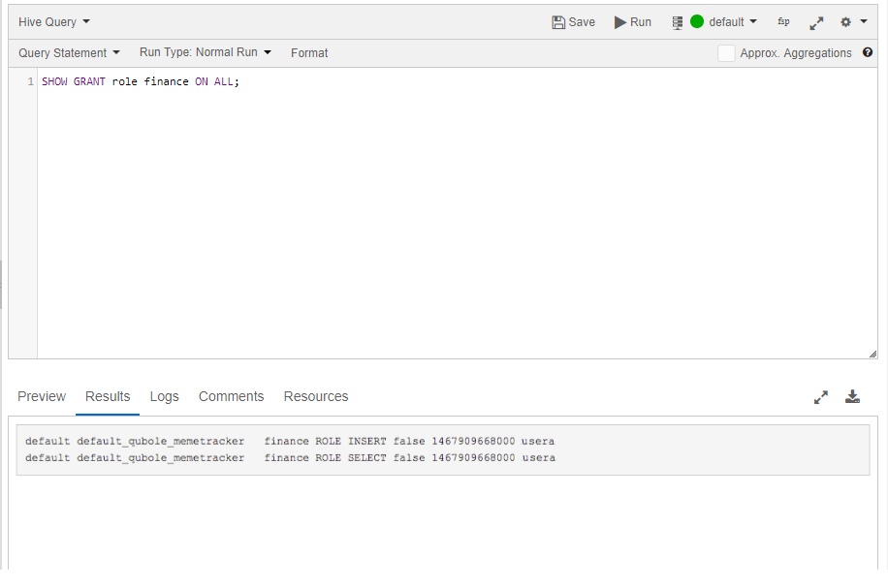Click the Format button

coord(309,52)
